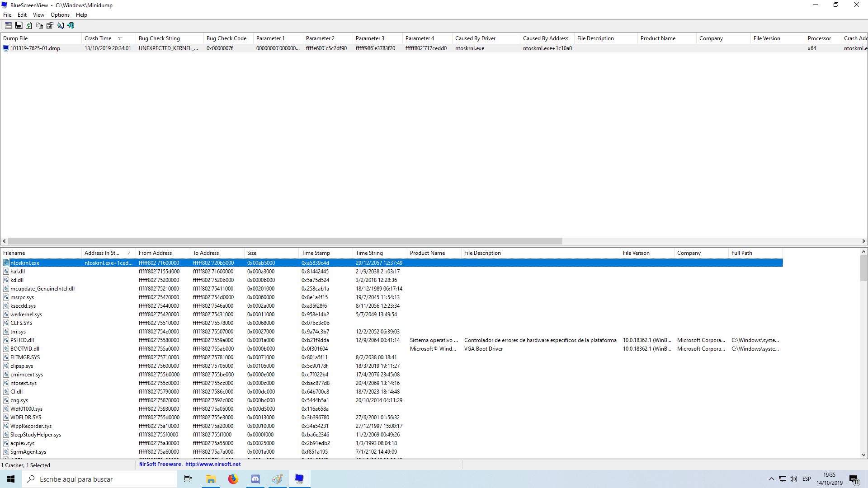Open the Help menu

click(x=81, y=15)
